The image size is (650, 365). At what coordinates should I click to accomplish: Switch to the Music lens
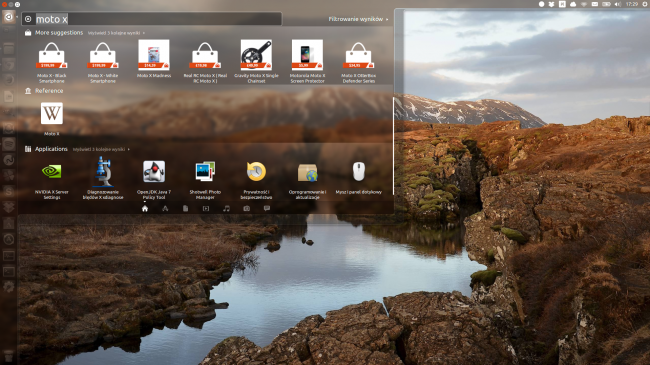(x=226, y=209)
